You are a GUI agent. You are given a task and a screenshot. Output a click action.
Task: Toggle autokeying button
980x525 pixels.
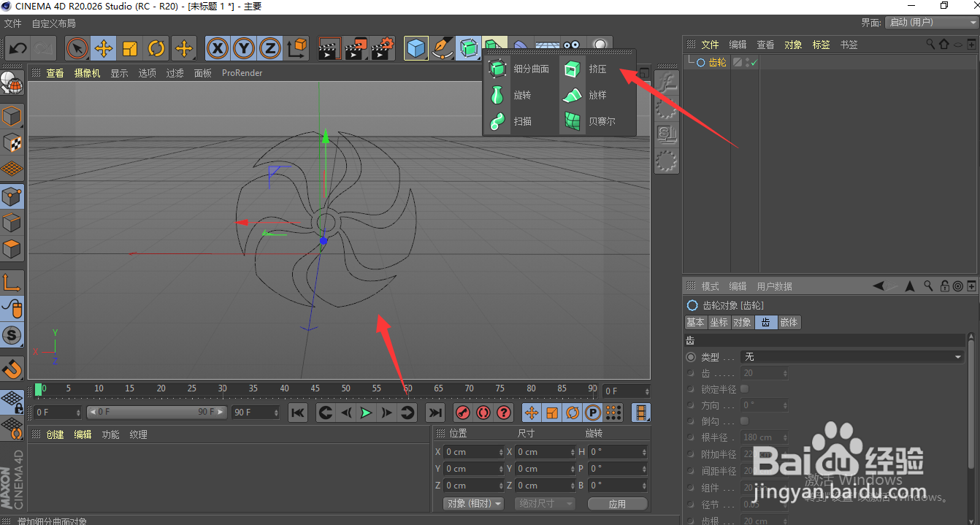pyautogui.click(x=483, y=413)
